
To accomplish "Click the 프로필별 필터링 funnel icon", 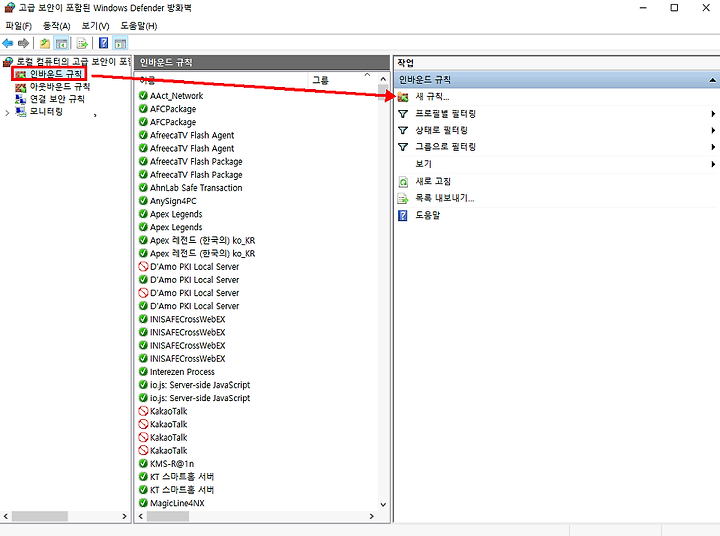I will [403, 113].
